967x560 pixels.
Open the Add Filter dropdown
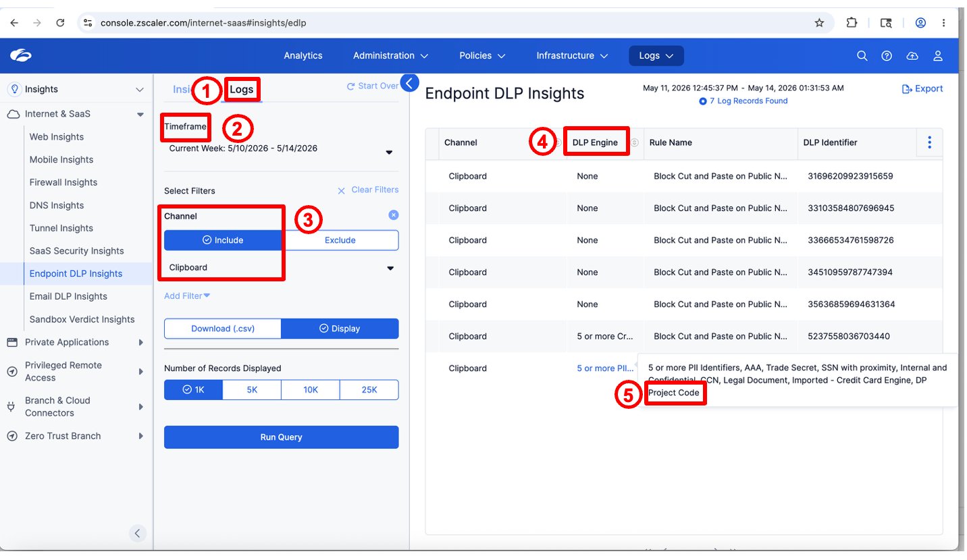click(x=187, y=296)
